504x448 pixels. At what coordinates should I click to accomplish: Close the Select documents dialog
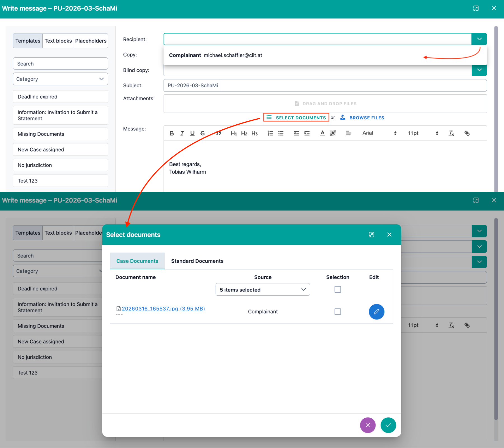[389, 235]
